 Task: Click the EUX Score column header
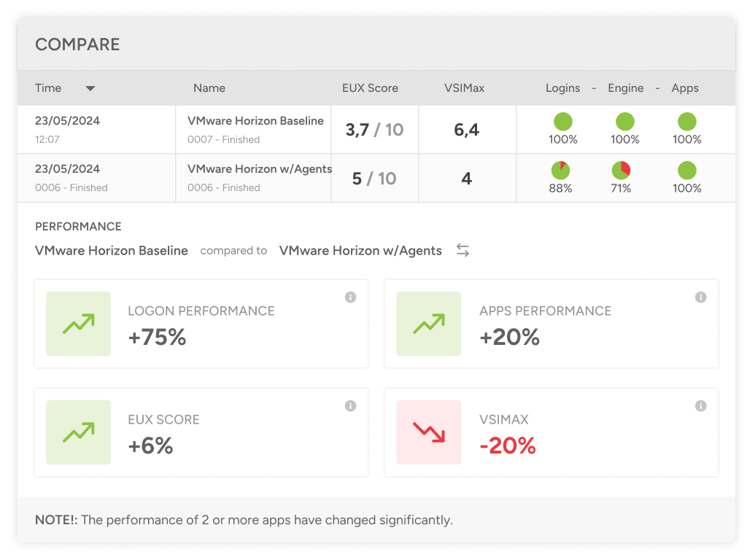[x=370, y=88]
